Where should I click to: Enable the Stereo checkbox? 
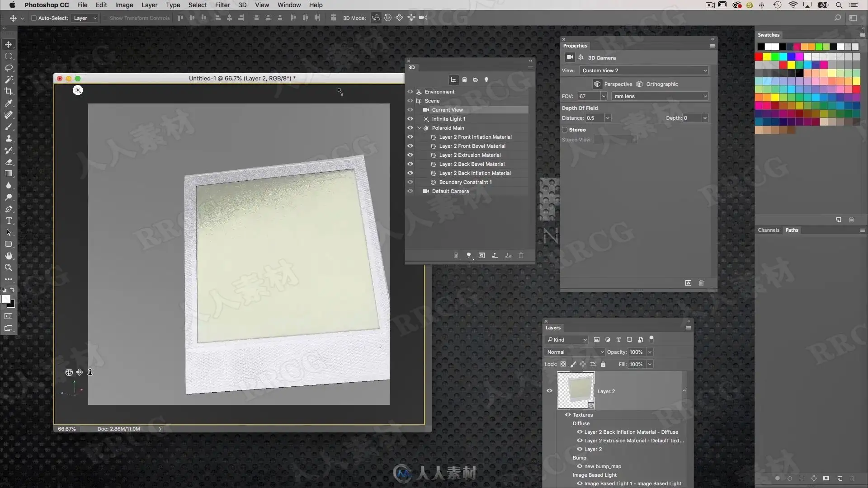565,130
